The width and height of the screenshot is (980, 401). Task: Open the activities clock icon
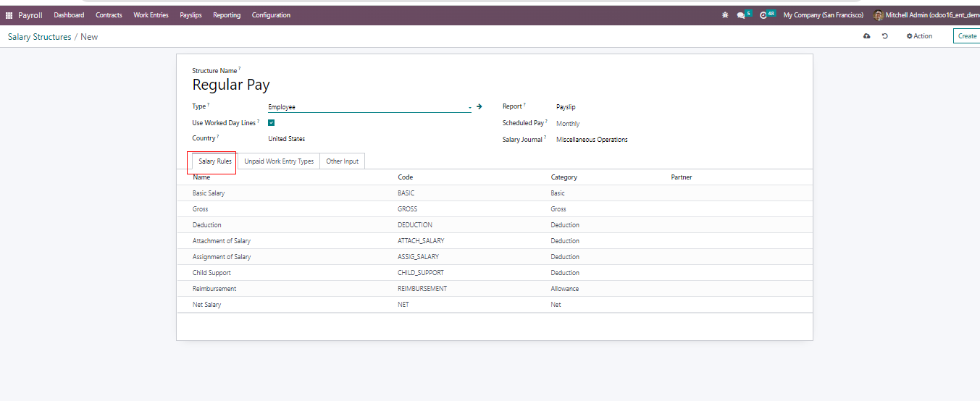[763, 15]
